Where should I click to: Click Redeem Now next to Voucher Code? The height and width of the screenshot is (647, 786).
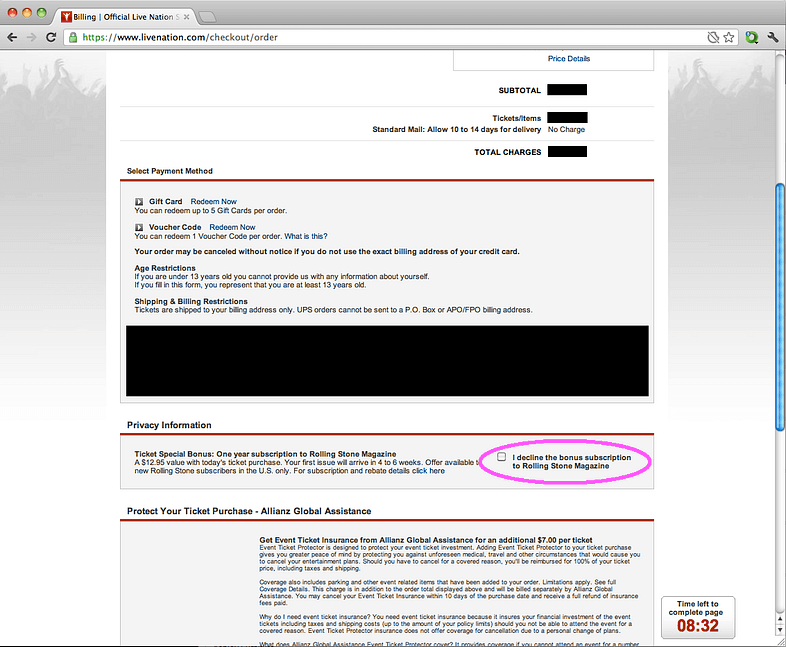pos(232,228)
